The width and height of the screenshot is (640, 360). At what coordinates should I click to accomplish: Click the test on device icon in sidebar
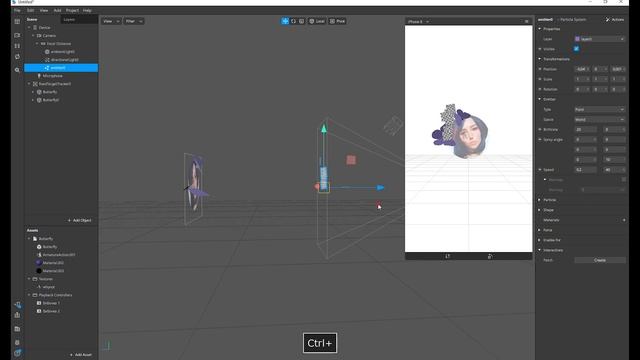pyautogui.click(x=17, y=305)
